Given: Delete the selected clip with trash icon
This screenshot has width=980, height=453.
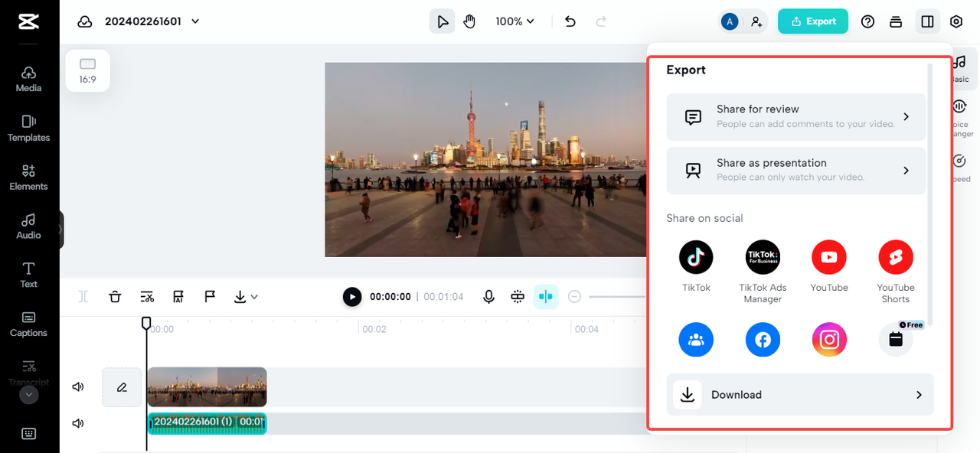Looking at the screenshot, I should (x=115, y=297).
